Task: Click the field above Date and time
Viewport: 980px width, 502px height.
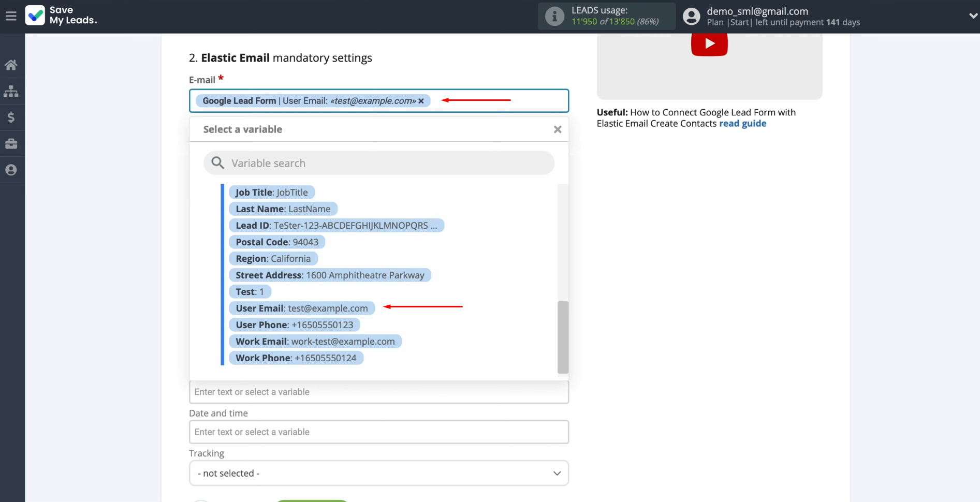Action: [x=379, y=392]
